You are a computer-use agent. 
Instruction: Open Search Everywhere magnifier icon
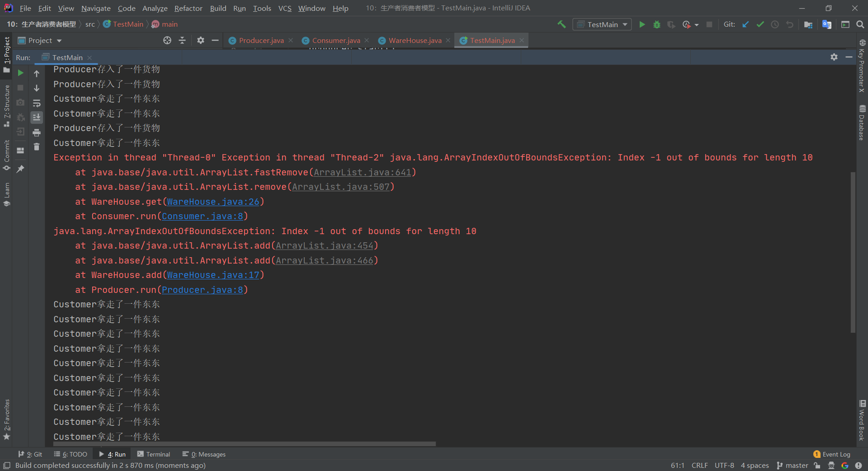coord(860,24)
